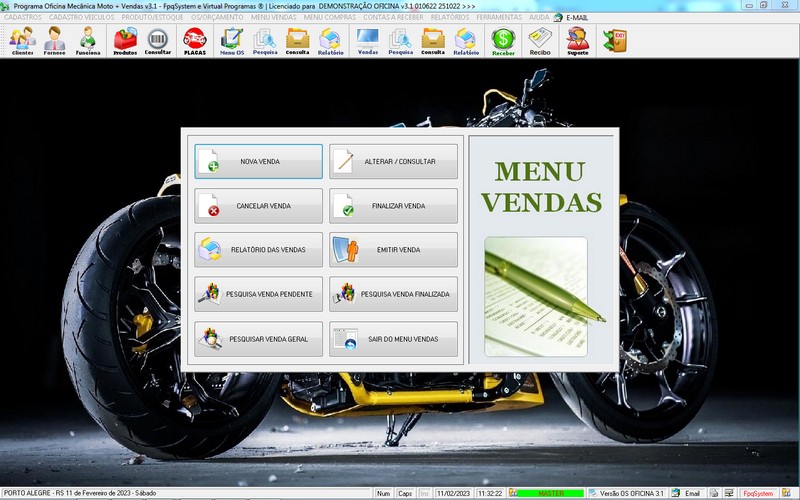Click the 11/02/2023 date in status bar
The height and width of the screenshot is (500, 800).
coord(453,493)
